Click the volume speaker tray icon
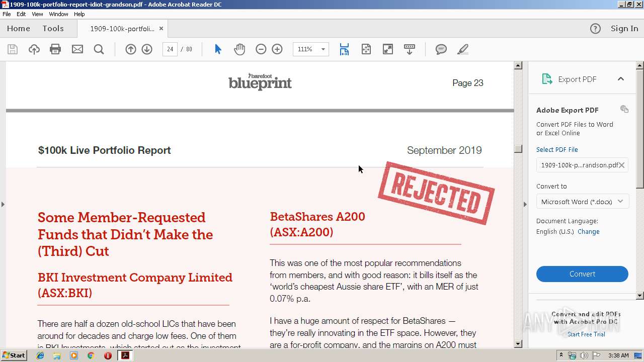This screenshot has width=644, height=362. 584,355
